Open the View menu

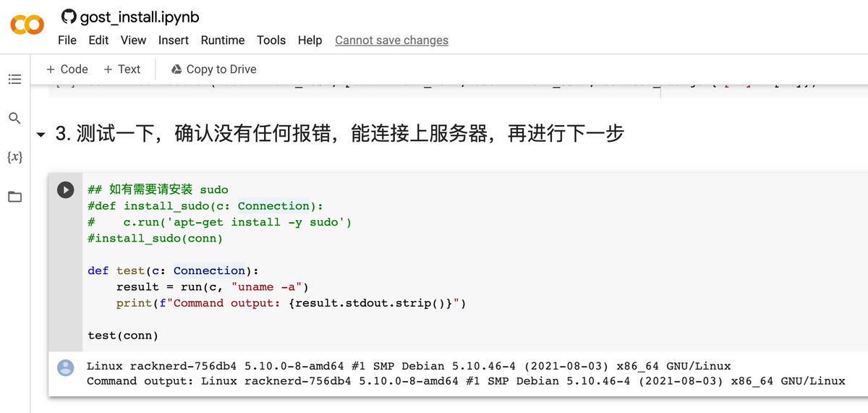coord(134,41)
